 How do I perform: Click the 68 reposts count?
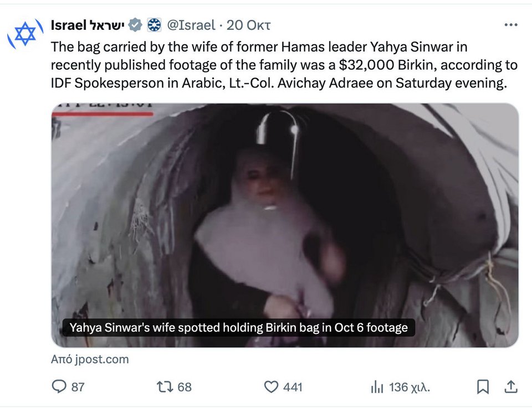185,387
